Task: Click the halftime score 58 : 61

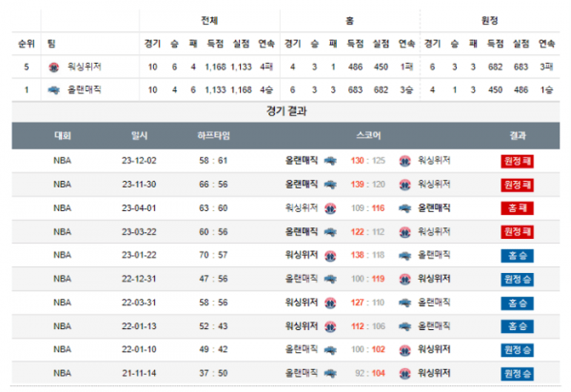Action: [x=213, y=161]
